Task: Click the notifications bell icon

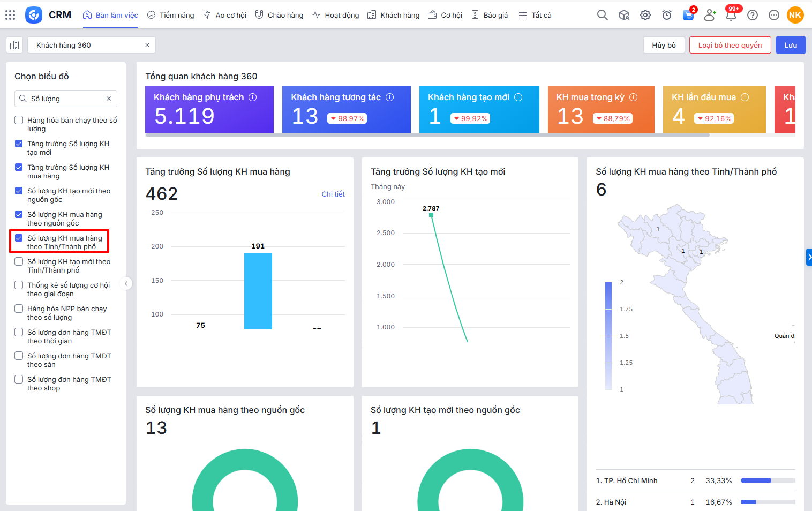Action: click(x=731, y=15)
